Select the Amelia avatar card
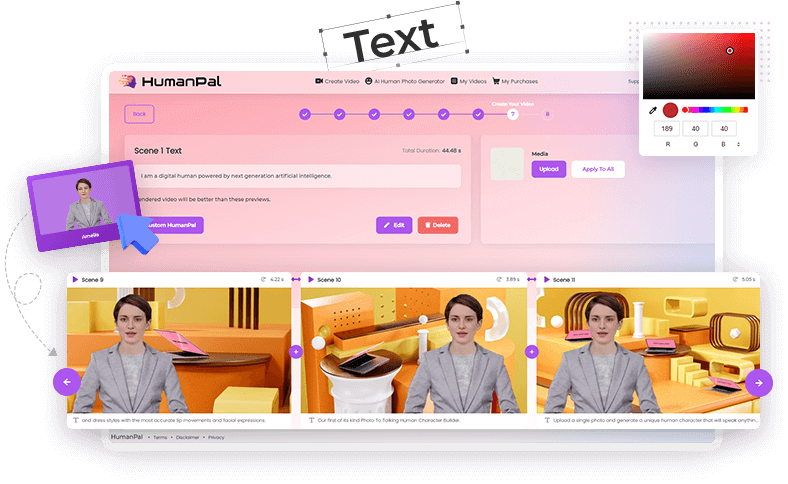The image size is (788, 484). pos(83,206)
